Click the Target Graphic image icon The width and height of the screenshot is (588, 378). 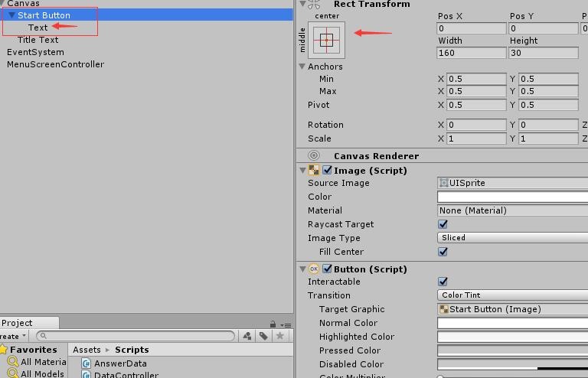pyautogui.click(x=443, y=308)
